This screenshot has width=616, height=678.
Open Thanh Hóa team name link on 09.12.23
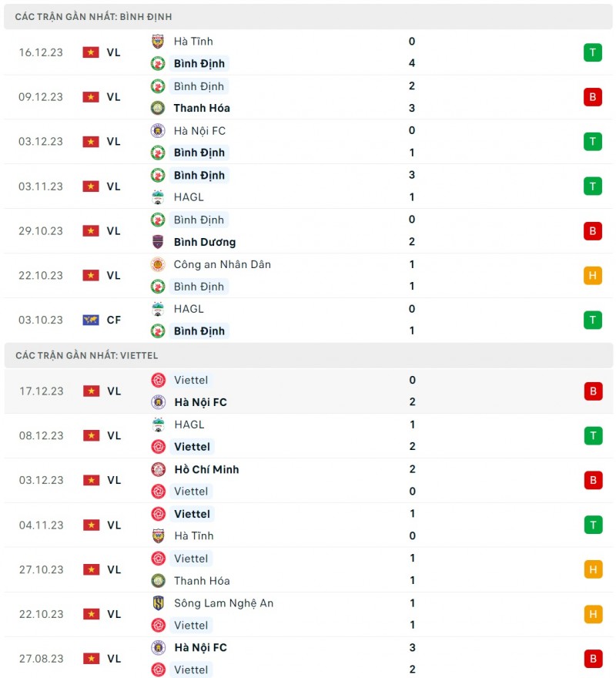click(202, 108)
